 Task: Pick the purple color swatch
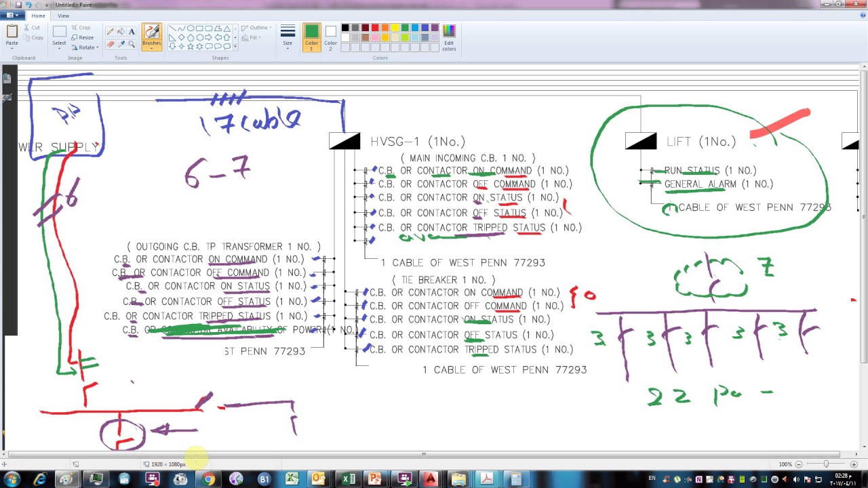point(435,28)
